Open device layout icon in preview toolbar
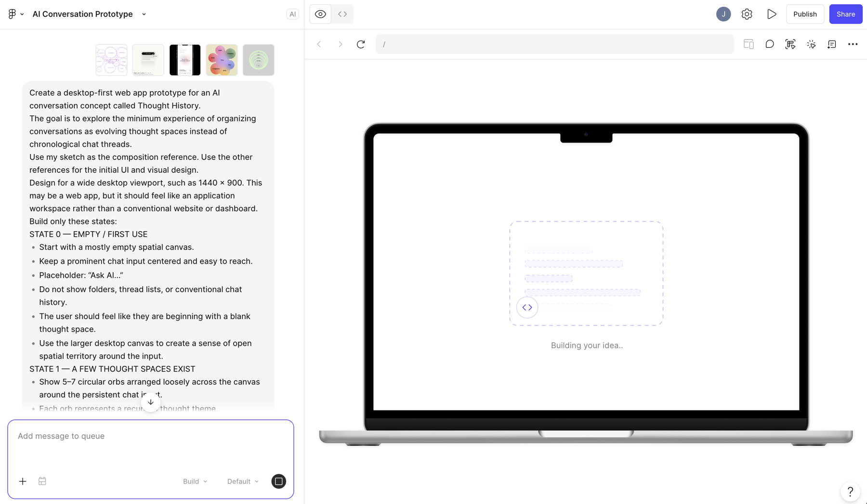867x504 pixels. pos(749,44)
